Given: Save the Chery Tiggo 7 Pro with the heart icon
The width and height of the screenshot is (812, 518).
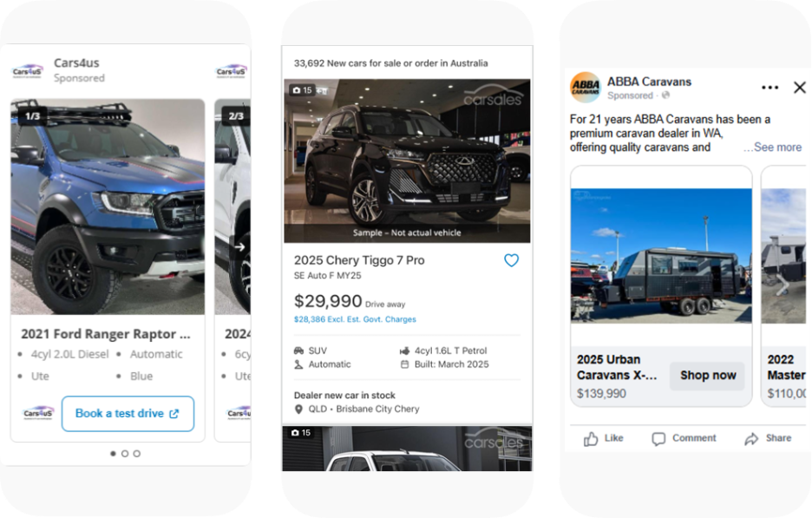Looking at the screenshot, I should [511, 260].
